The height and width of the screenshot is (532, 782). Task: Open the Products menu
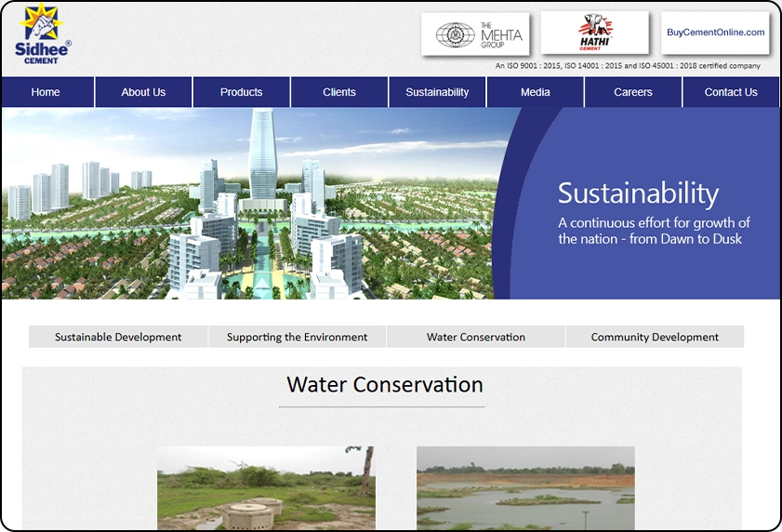pyautogui.click(x=241, y=92)
